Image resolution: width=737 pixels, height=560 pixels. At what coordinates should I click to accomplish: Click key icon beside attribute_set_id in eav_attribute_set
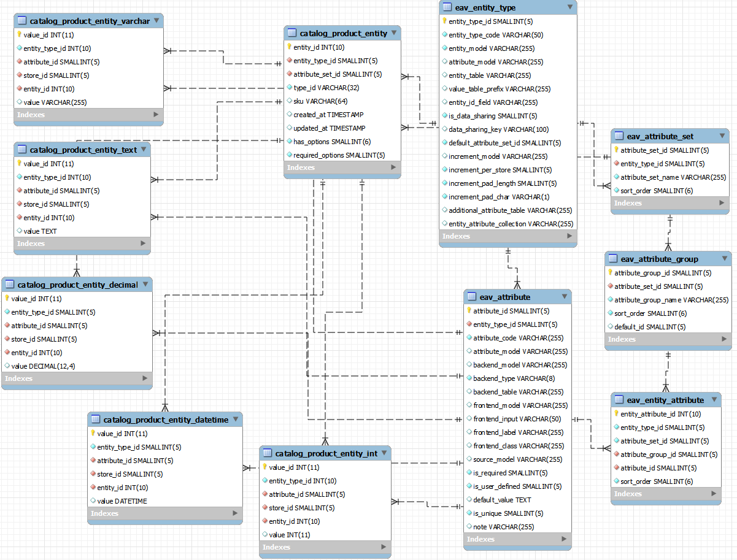pos(616,150)
